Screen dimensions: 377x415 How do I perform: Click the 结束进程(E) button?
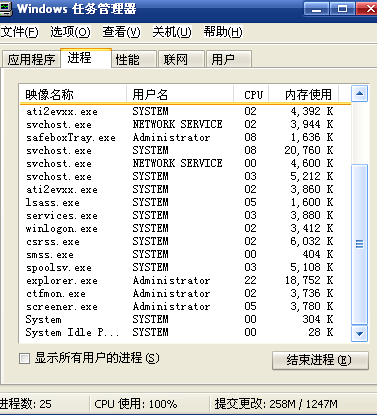(320, 360)
